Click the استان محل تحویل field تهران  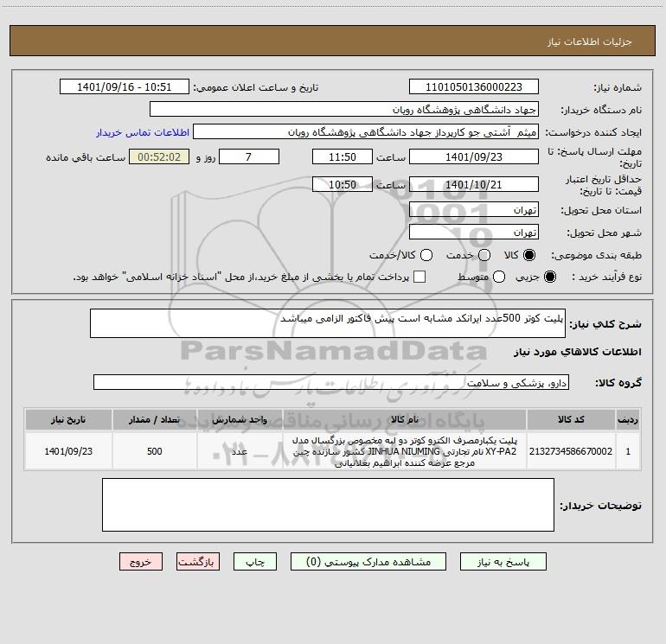point(474,210)
